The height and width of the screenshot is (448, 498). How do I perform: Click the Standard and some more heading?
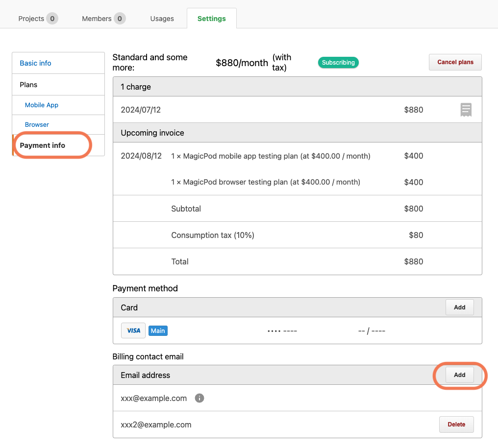click(x=150, y=62)
